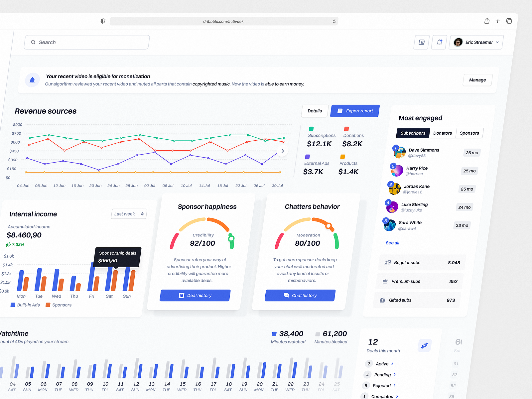Click the panel toggle icon beside notifications
This screenshot has width=532, height=399.
(x=421, y=42)
